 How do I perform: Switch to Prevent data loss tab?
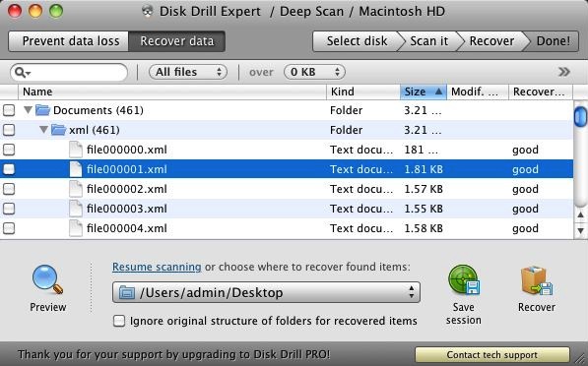coord(69,41)
